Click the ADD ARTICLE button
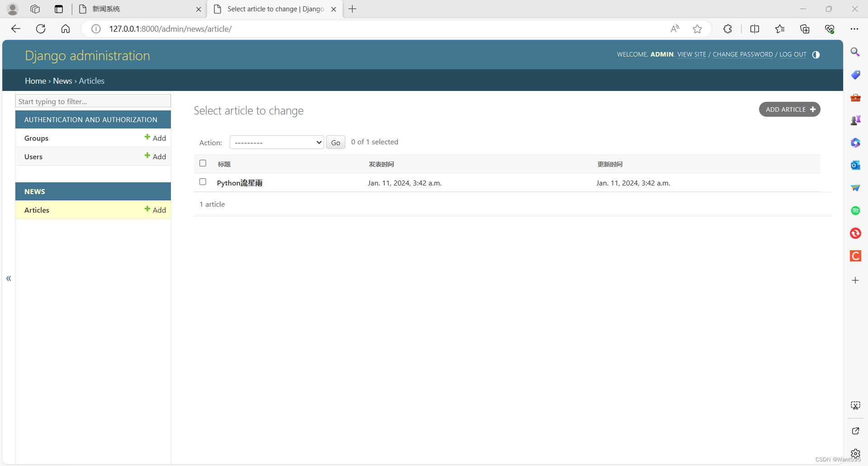This screenshot has width=868, height=466. [x=790, y=109]
